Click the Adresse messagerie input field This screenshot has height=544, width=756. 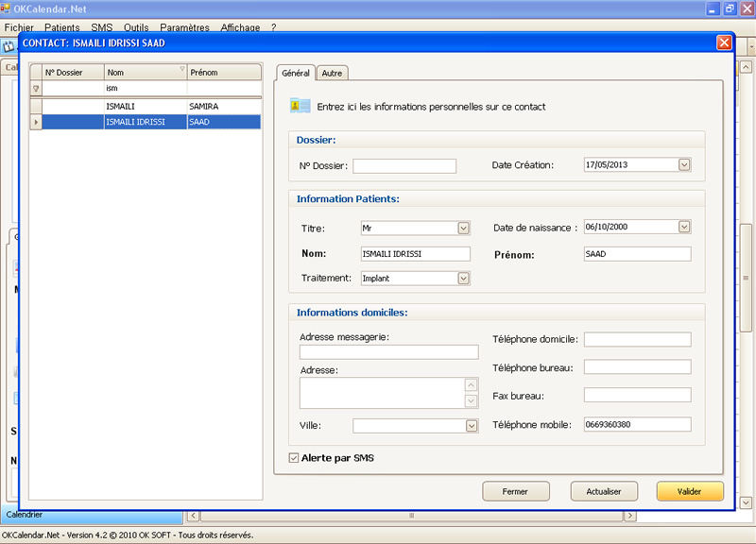click(388, 351)
